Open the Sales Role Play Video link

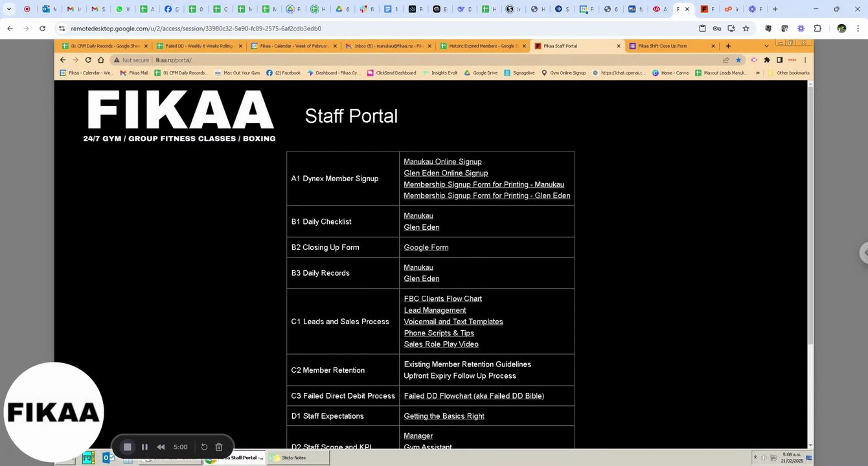[441, 344]
